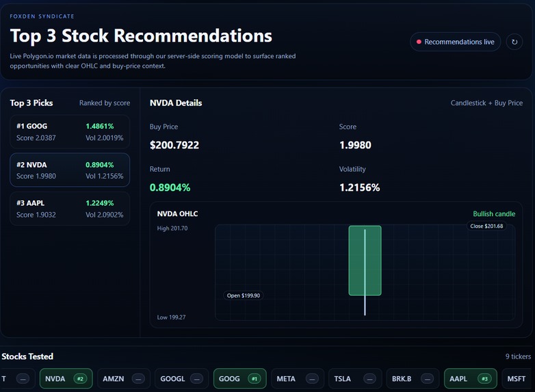Click the TSLA ticker chip

(x=355, y=379)
